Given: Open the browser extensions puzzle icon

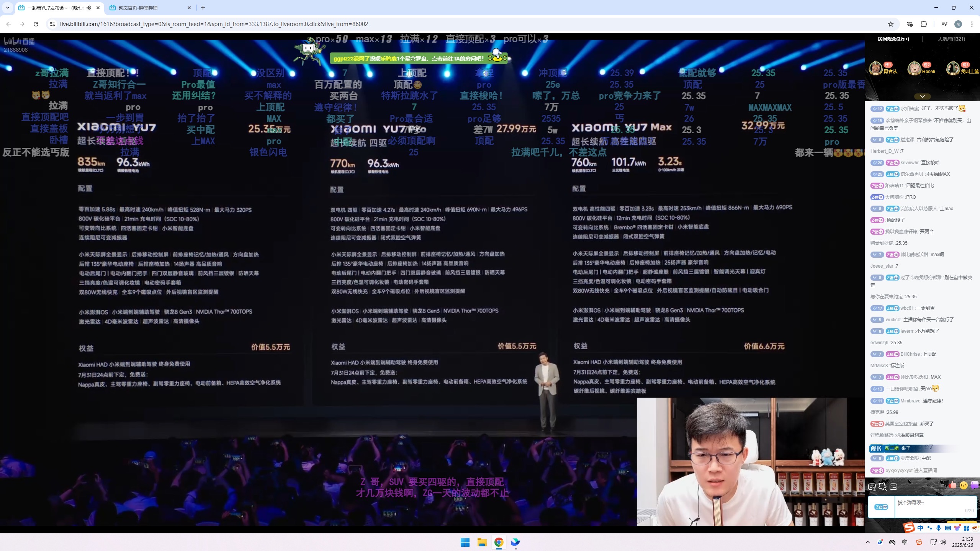Looking at the screenshot, I should pyautogui.click(x=924, y=24).
